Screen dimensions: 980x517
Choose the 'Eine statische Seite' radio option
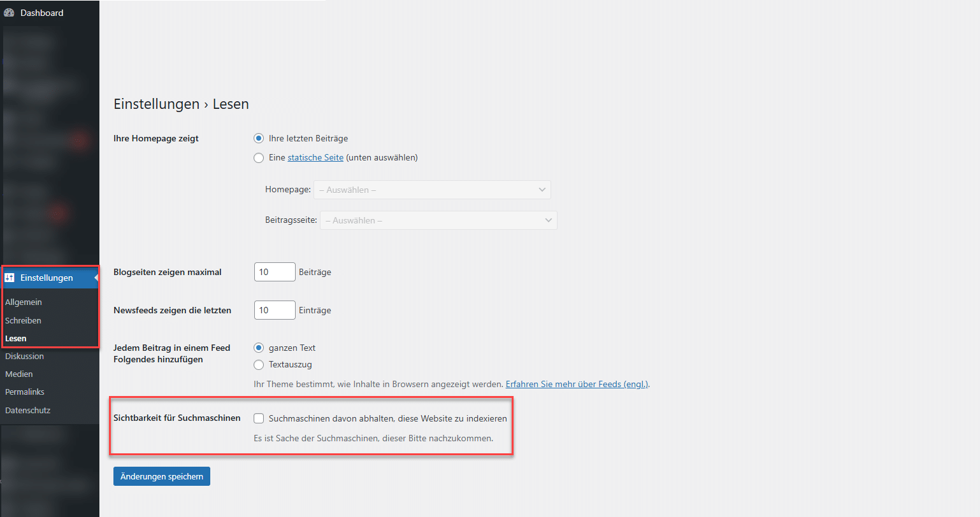pyautogui.click(x=259, y=158)
